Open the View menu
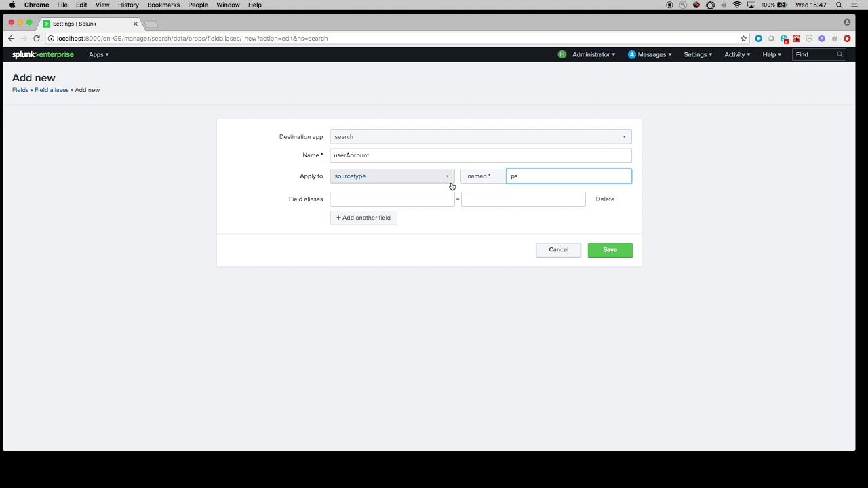 pyautogui.click(x=102, y=5)
